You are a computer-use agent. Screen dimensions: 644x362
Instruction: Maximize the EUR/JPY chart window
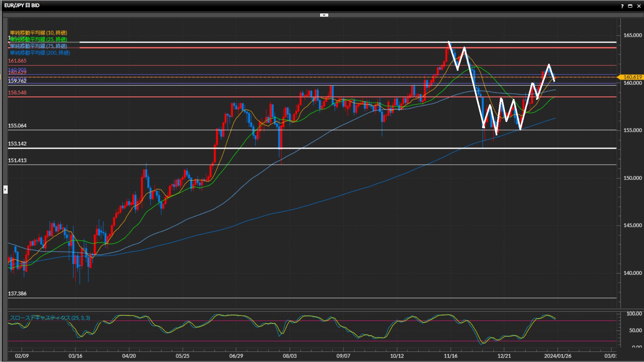click(630, 6)
